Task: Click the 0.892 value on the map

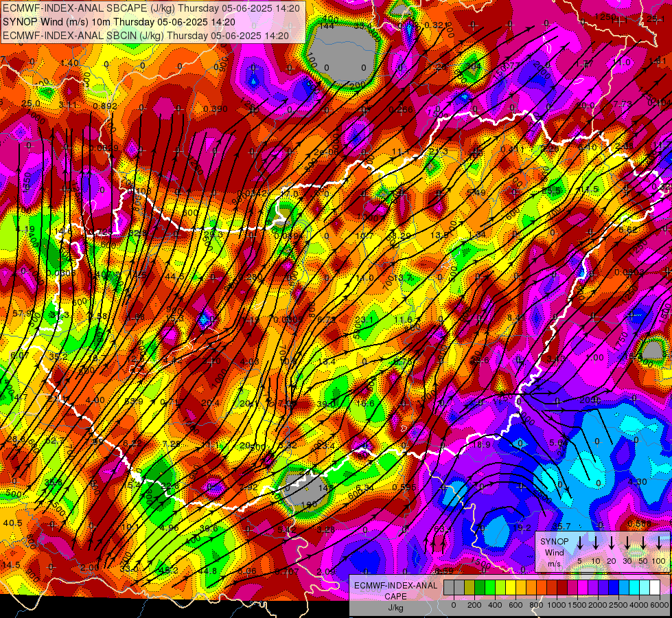Action: tap(105, 106)
